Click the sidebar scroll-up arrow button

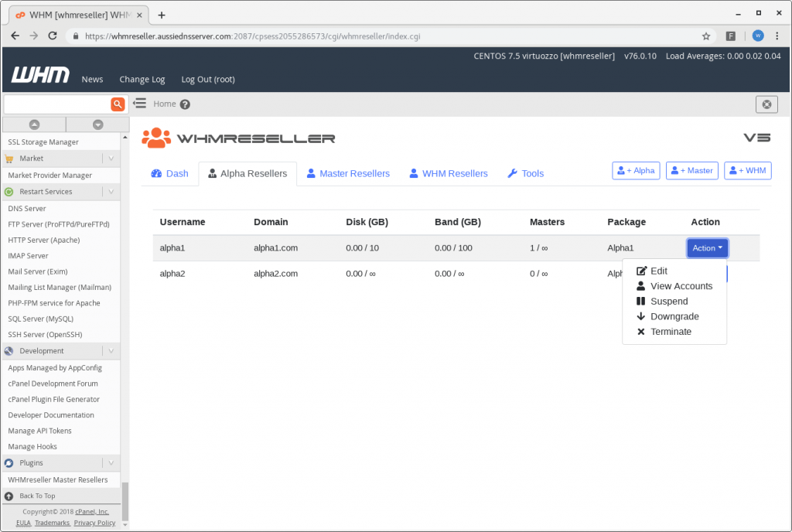[34, 124]
